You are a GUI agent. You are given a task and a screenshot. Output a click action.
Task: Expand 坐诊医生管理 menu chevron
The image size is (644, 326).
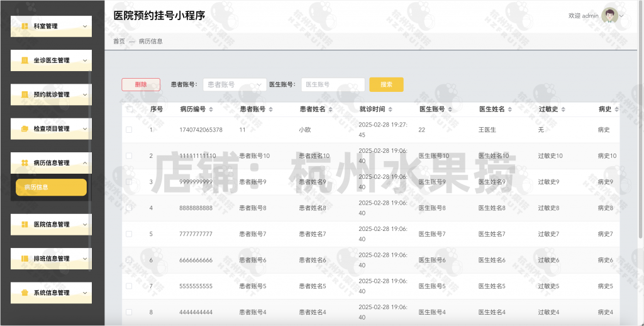[x=85, y=60]
